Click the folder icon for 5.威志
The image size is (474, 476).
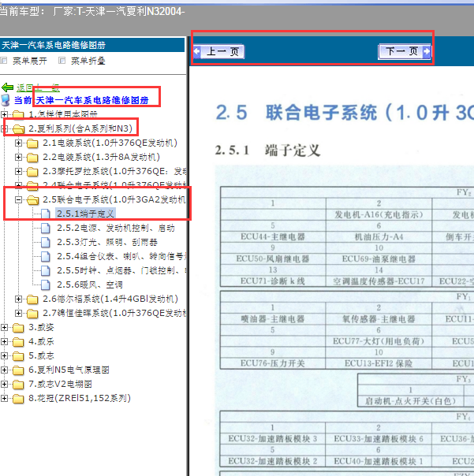[19, 355]
